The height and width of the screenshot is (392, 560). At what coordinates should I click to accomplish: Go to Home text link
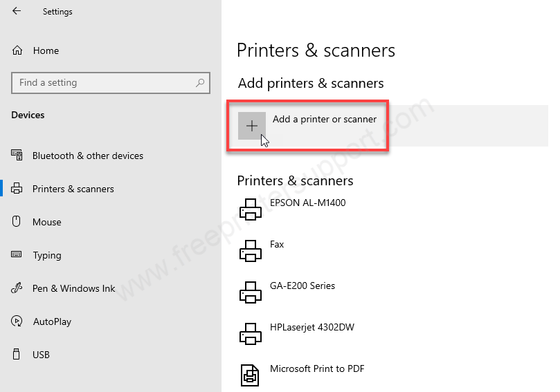(46, 50)
